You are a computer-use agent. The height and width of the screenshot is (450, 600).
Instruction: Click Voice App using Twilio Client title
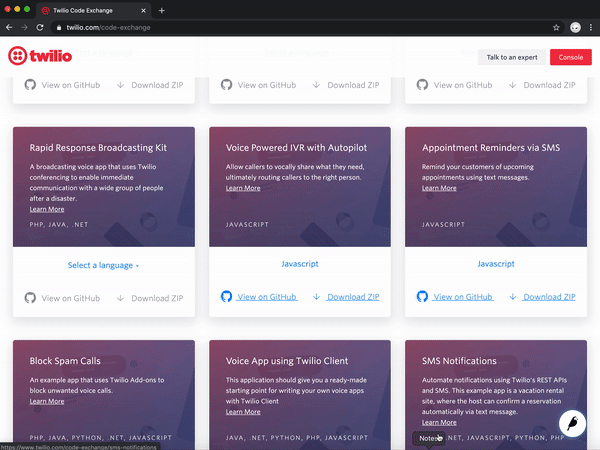click(x=287, y=361)
